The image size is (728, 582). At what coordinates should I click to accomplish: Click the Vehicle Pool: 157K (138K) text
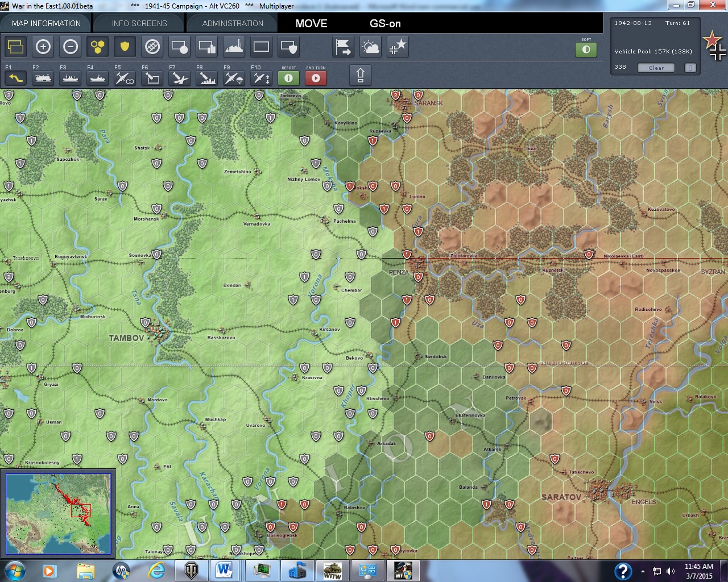653,51
